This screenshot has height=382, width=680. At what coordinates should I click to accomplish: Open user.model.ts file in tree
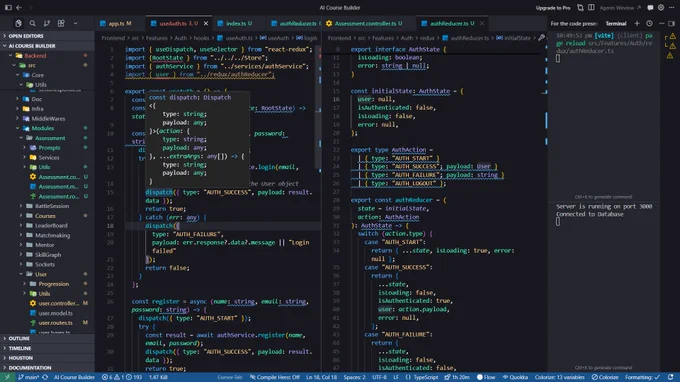(47, 313)
